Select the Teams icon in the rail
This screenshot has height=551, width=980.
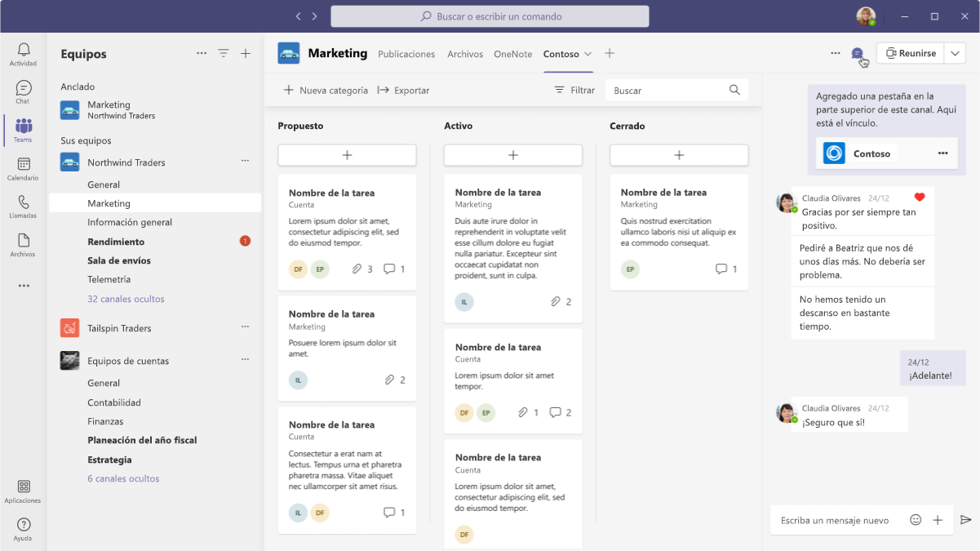pos(23,131)
